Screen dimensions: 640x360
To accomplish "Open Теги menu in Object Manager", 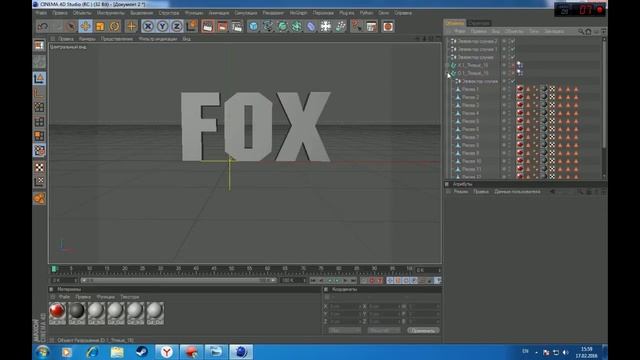I will (x=533, y=31).
